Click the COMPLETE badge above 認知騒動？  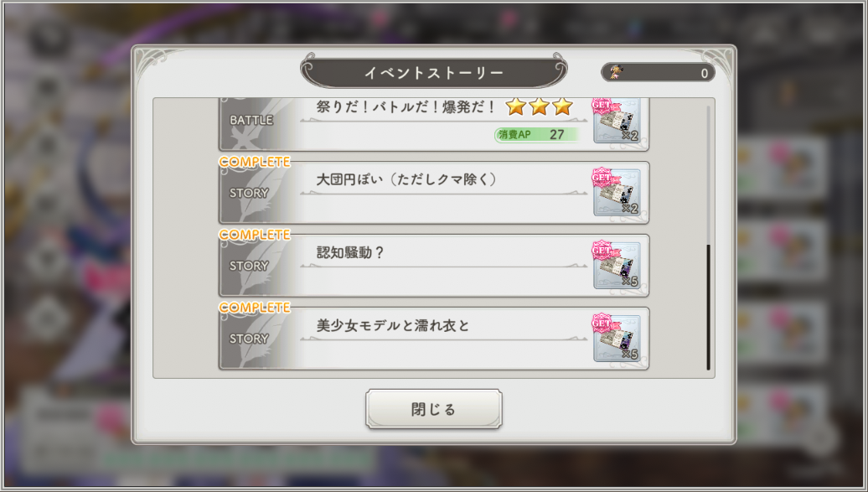255,235
